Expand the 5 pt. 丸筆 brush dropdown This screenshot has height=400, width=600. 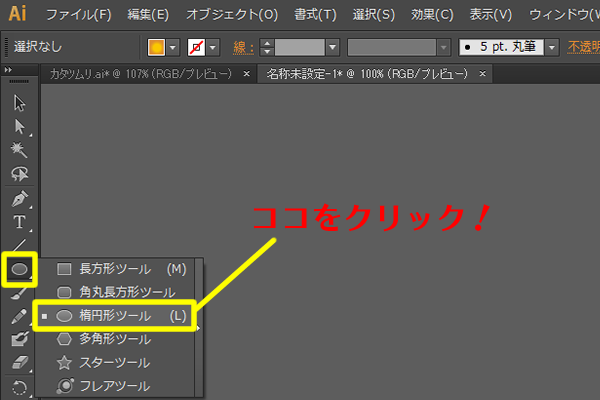(549, 47)
